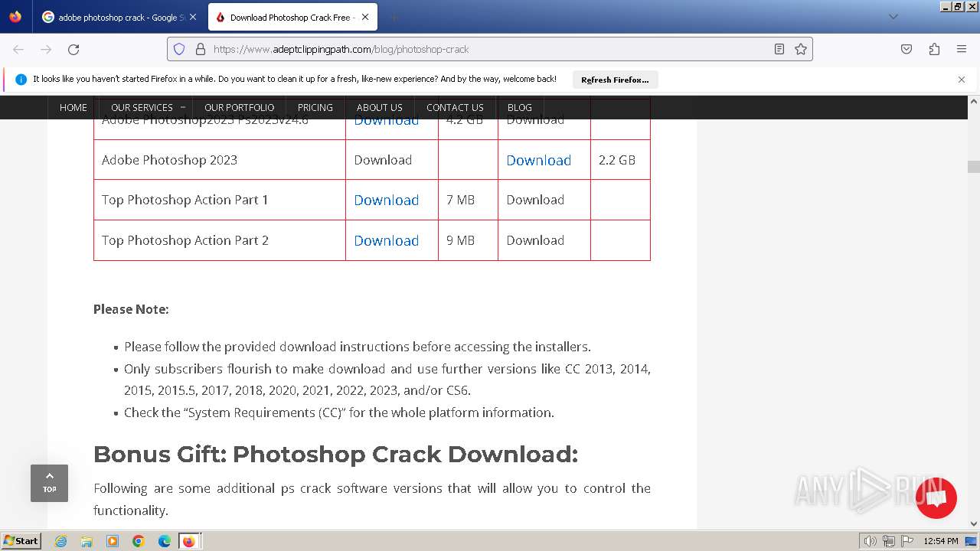980x551 pixels.
Task: Click the Action Center flag tray icon
Action: 907,541
